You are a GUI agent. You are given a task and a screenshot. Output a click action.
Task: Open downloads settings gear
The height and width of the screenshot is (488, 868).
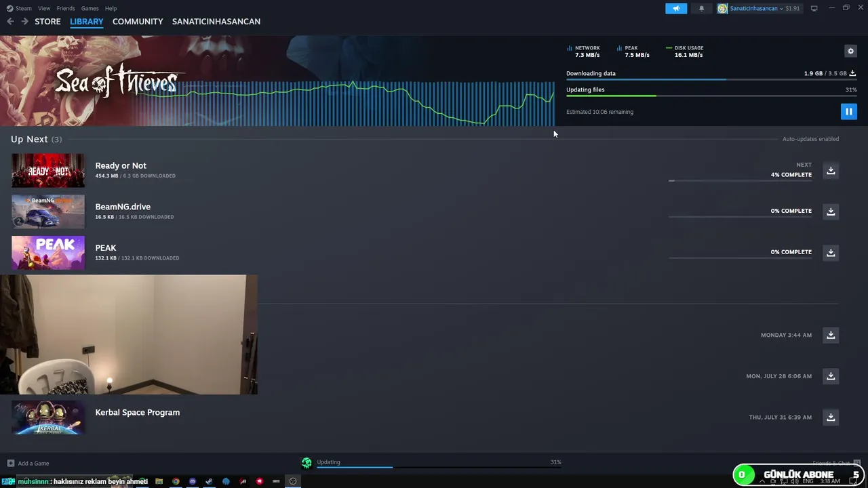850,51
